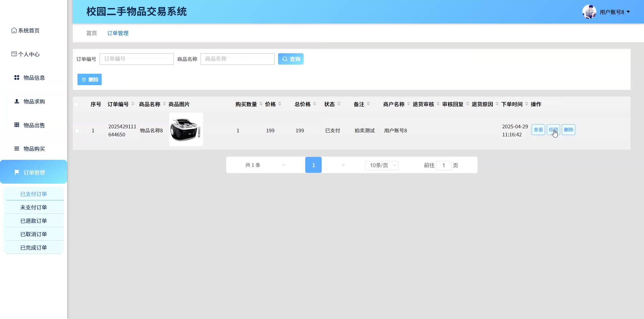
Task: Sort by 订单编号 column arrows
Action: coord(133,104)
